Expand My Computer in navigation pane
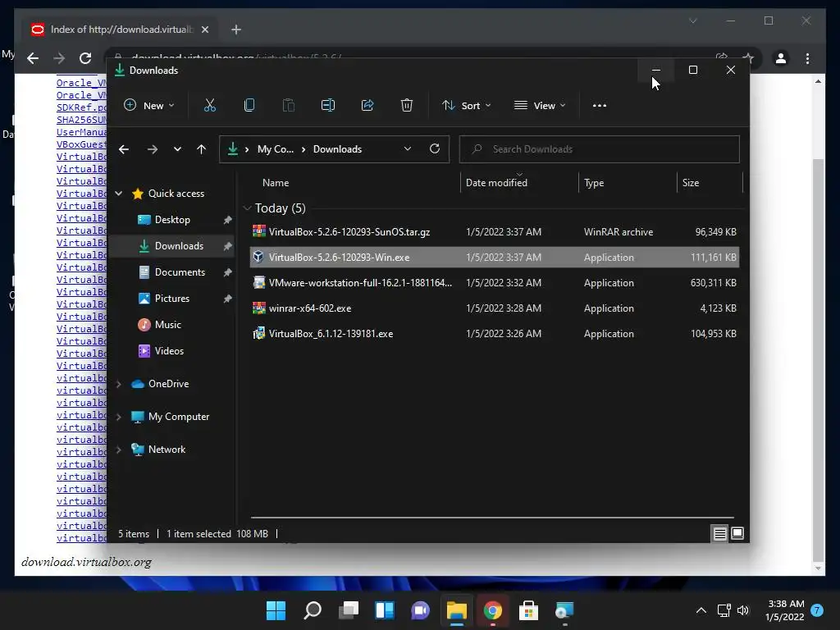840x630 pixels. tap(119, 417)
